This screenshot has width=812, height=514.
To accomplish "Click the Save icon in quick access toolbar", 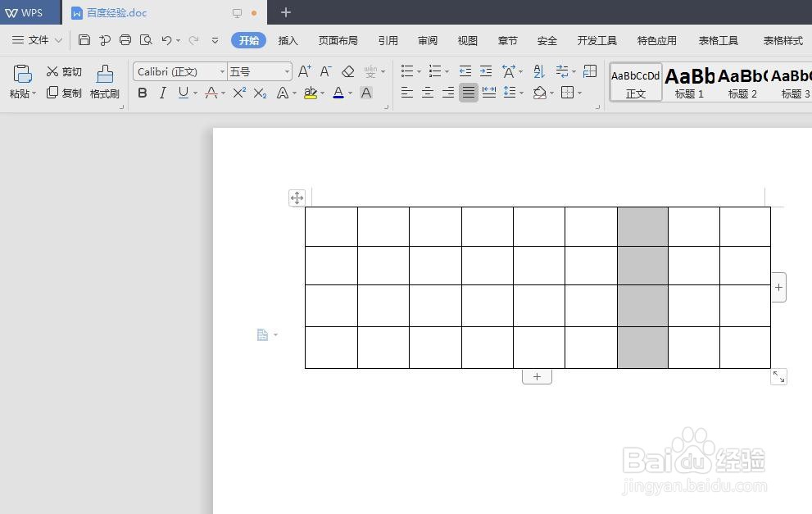I will (84, 40).
